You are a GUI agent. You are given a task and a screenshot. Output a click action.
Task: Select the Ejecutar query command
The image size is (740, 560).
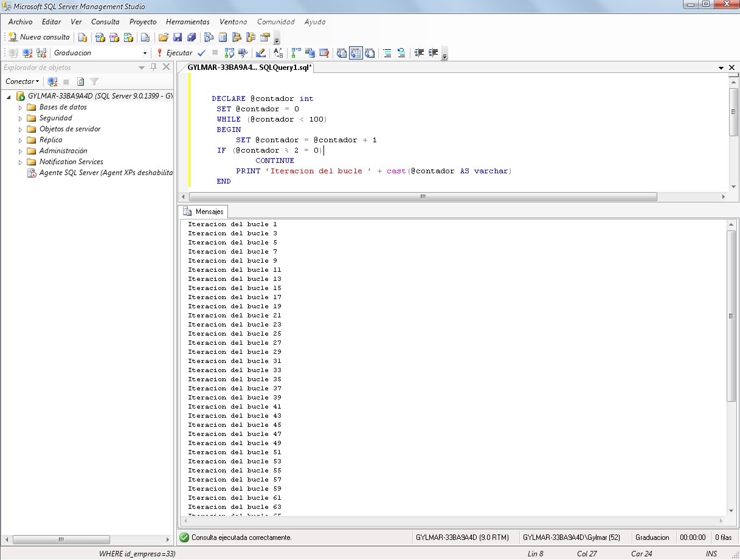pyautogui.click(x=181, y=52)
